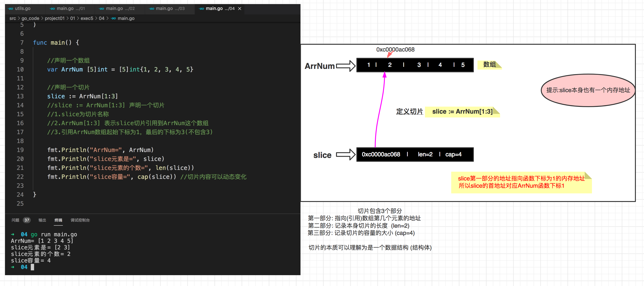Click white arrow next to ArrNum label

point(346,66)
